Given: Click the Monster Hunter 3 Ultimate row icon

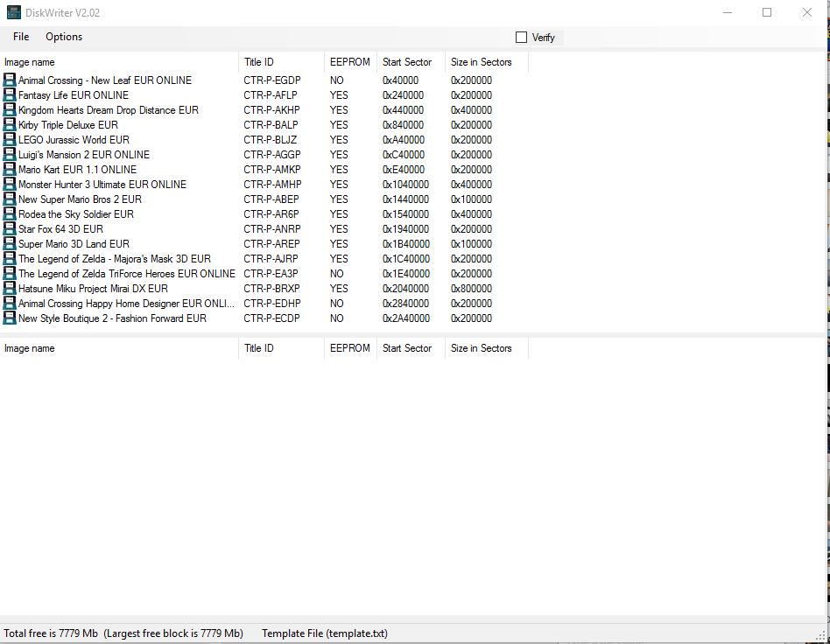Looking at the screenshot, I should (10, 184).
